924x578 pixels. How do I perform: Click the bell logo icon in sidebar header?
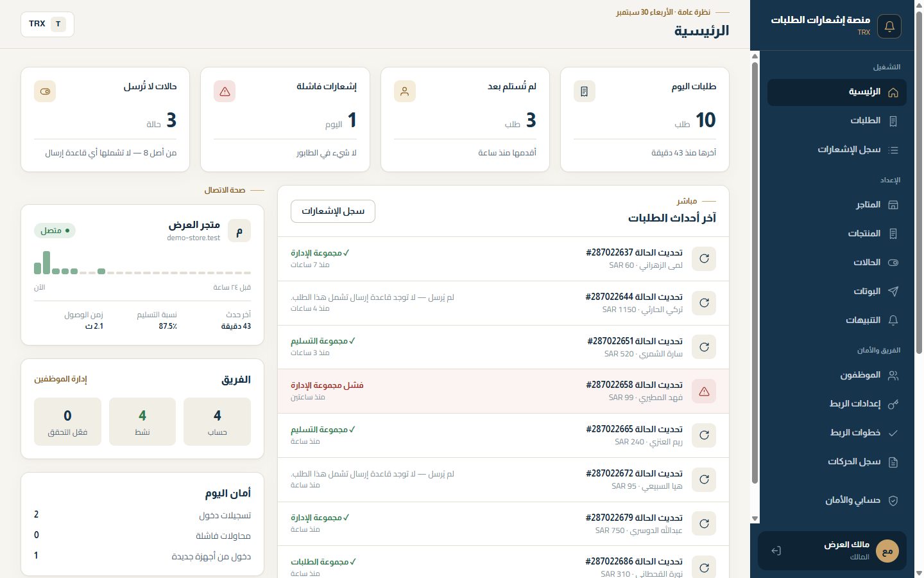coord(889,26)
